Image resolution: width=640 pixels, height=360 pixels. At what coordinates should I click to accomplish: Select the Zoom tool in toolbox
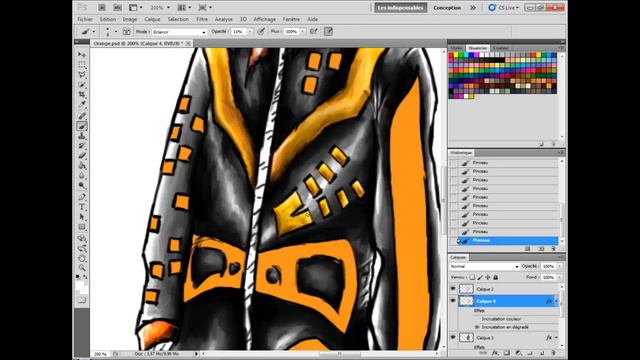click(x=82, y=268)
